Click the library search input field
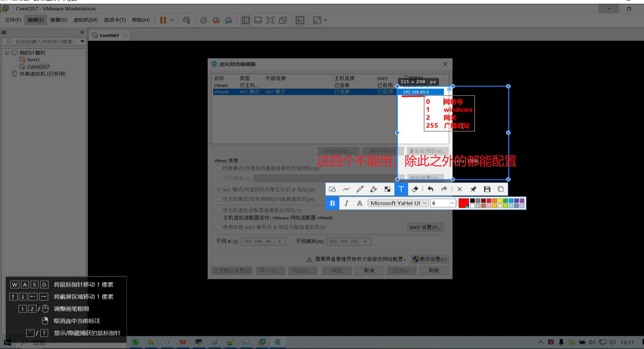 pyautogui.click(x=43, y=41)
